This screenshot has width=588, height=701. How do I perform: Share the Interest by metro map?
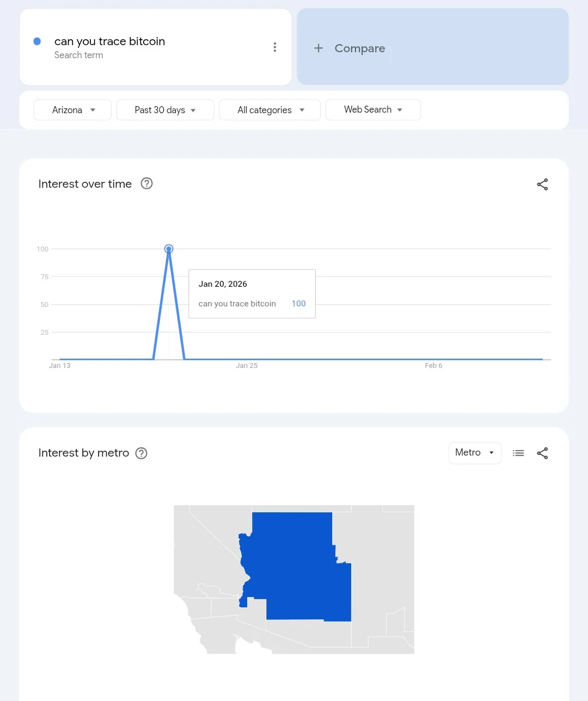click(x=542, y=453)
